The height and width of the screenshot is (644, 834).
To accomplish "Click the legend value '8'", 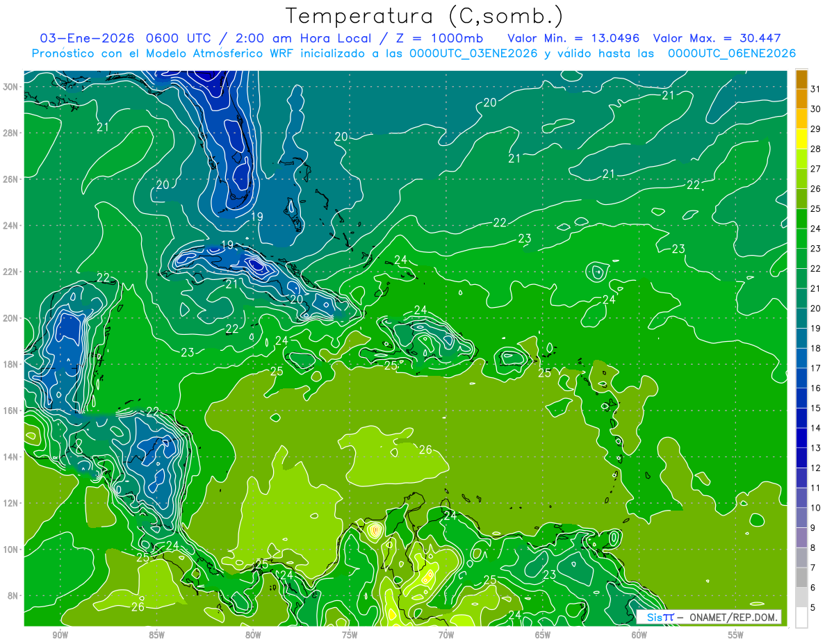I will point(813,548).
